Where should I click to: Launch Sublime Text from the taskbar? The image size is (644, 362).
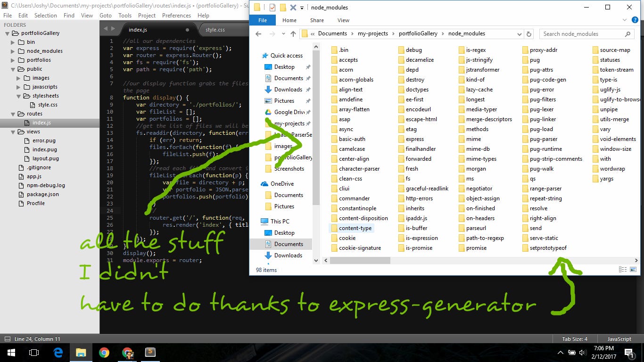pos(150,352)
